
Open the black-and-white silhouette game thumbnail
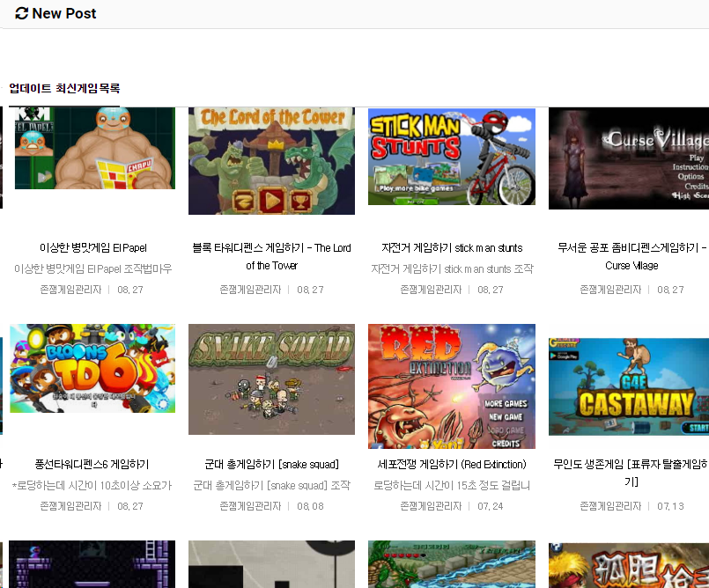[x=271, y=564]
